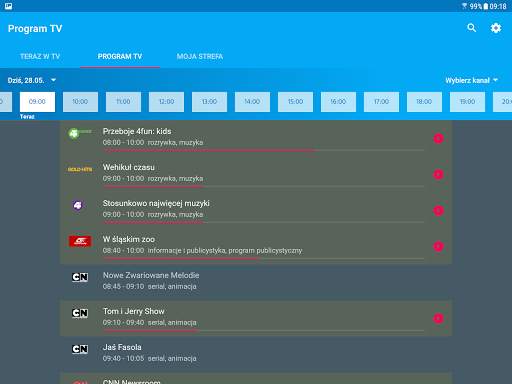Tap the 4fun Kids channel logo
This screenshot has width=512, height=384.
click(x=80, y=133)
